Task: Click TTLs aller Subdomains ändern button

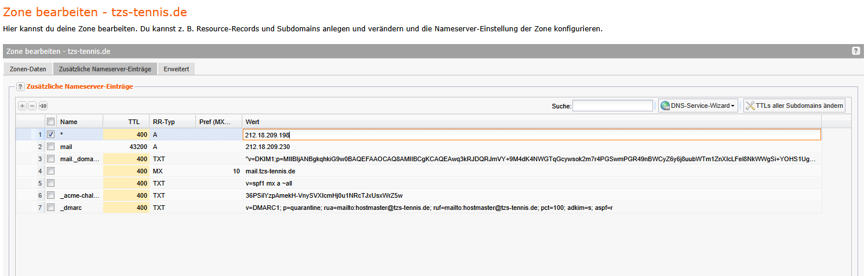Action: point(794,106)
